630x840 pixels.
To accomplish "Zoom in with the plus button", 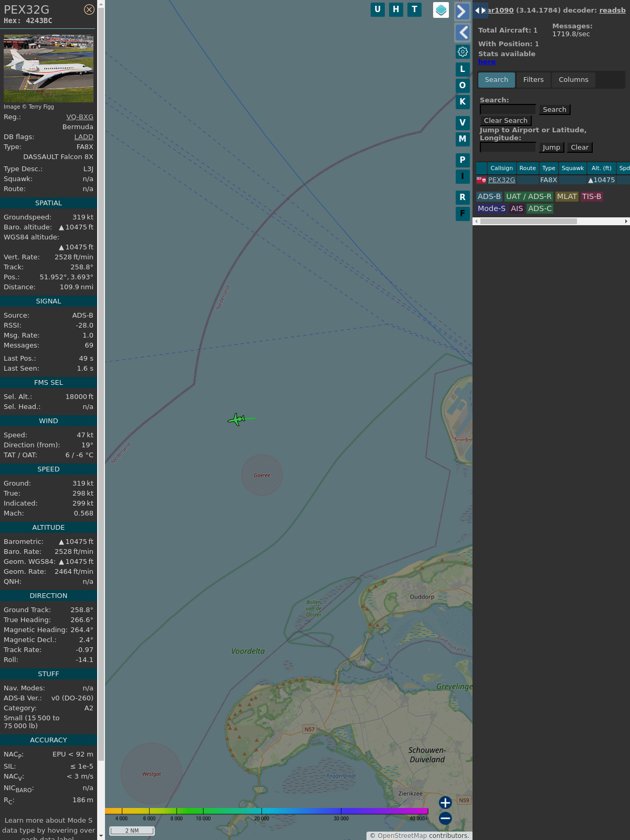I will tap(445, 802).
